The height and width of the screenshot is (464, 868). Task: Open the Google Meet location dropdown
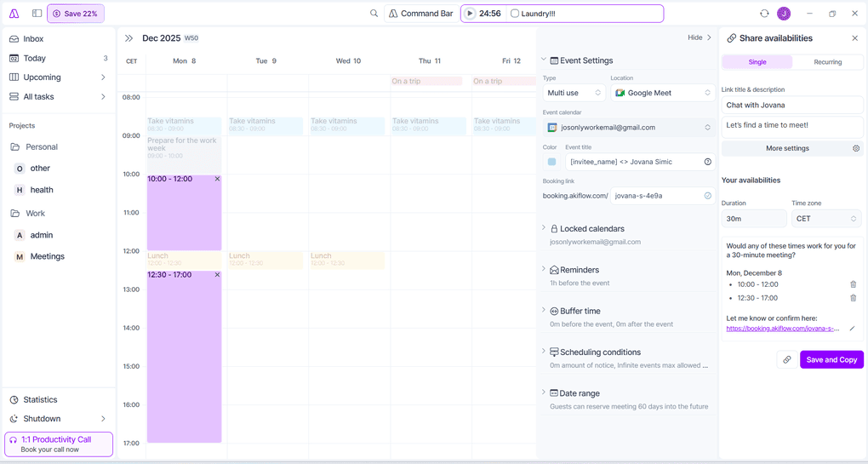pyautogui.click(x=663, y=93)
